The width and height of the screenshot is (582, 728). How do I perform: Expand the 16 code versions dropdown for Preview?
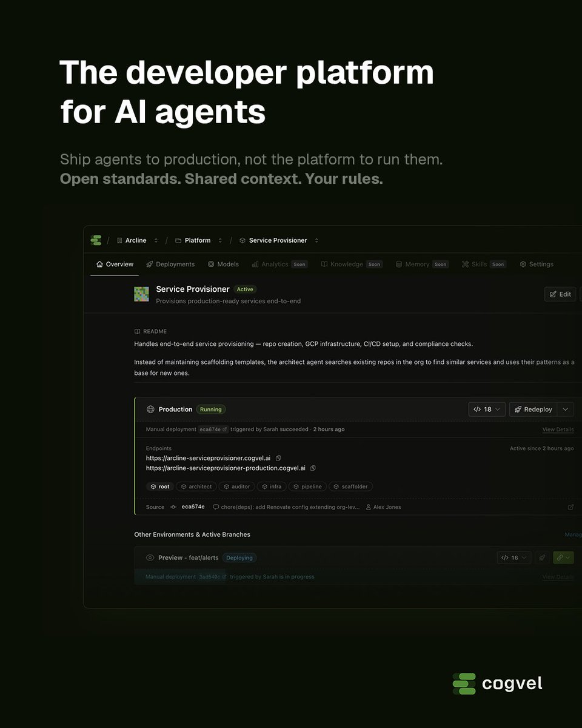click(514, 558)
